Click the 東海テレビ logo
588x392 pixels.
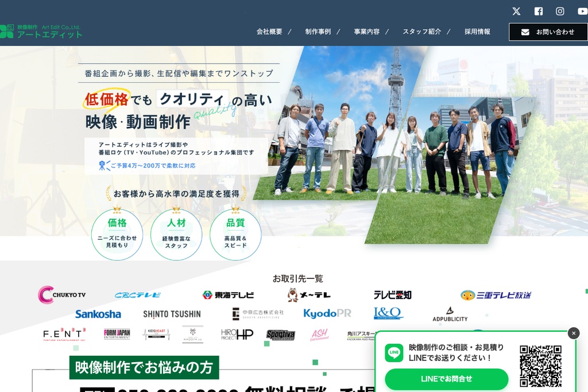coord(228,295)
